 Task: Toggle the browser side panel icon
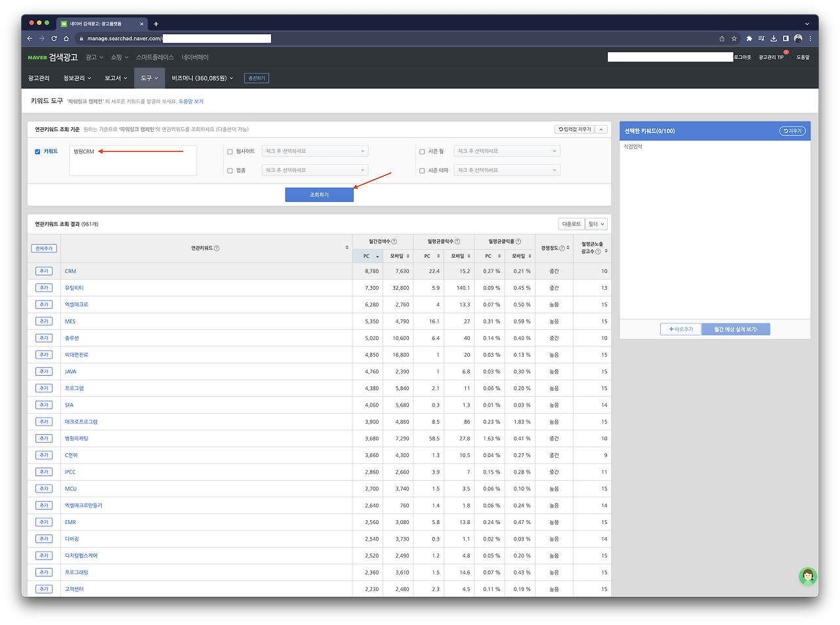(786, 39)
